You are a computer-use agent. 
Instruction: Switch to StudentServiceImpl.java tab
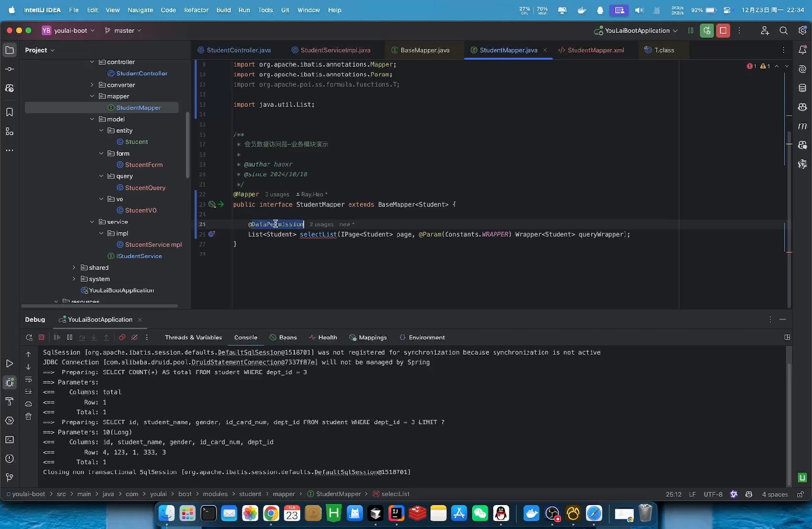tap(331, 50)
